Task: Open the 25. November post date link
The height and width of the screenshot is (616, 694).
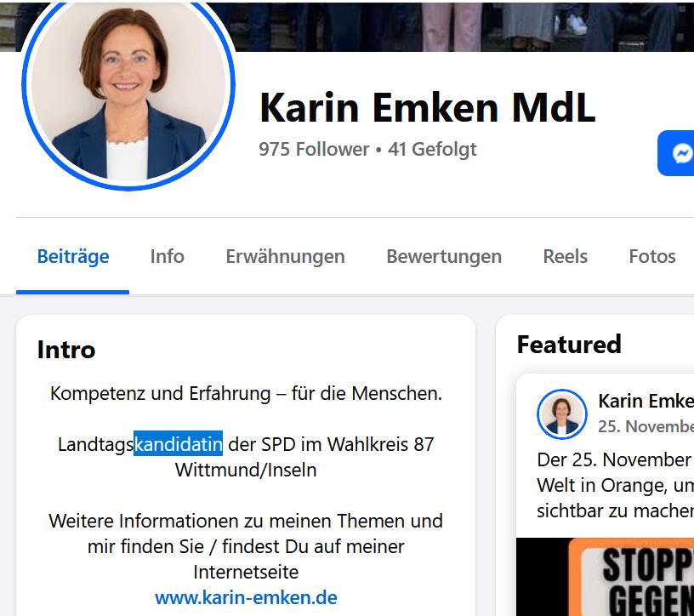Action: (x=646, y=426)
